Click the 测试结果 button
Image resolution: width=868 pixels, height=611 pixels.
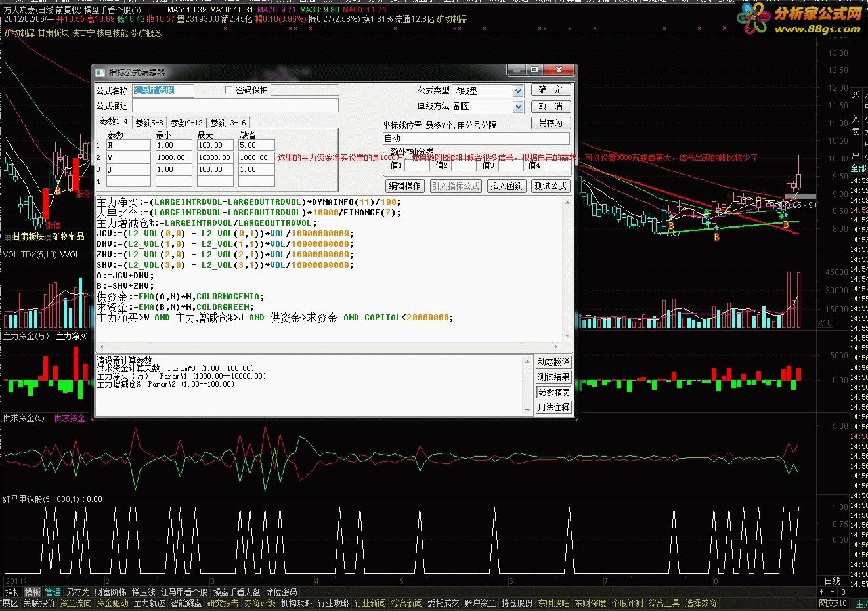pyautogui.click(x=553, y=377)
